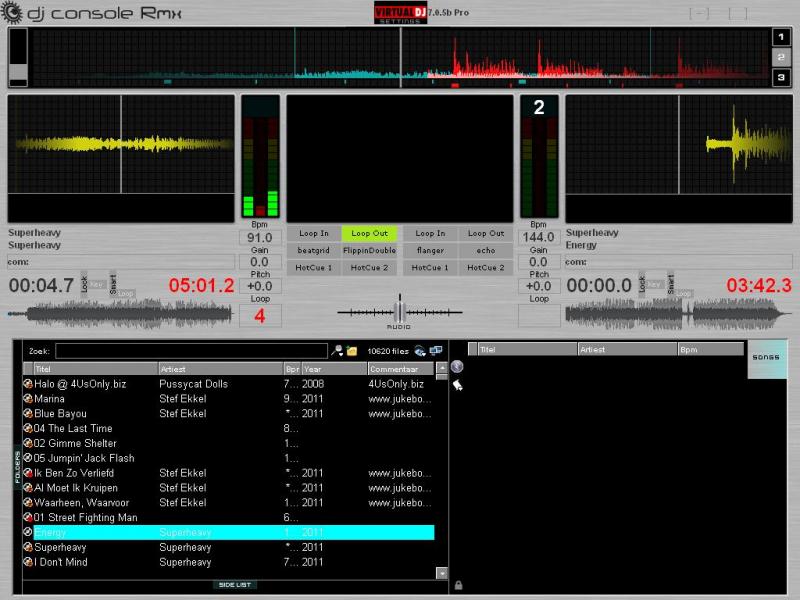Activate the beatgrid effect
800x600 pixels.
[314, 251]
